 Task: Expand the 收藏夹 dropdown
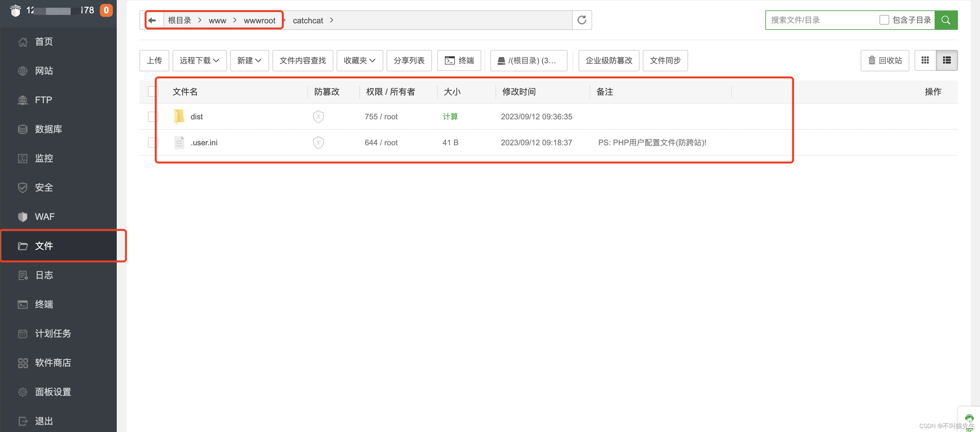360,60
